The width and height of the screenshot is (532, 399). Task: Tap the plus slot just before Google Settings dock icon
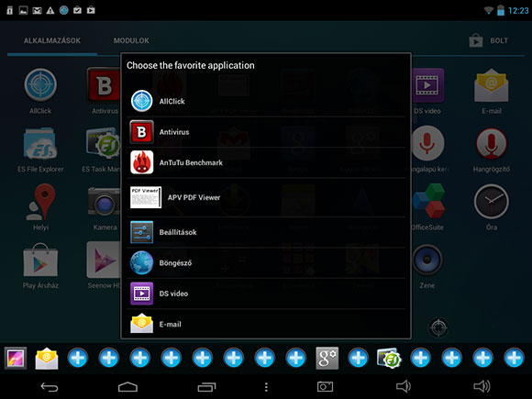296,358
